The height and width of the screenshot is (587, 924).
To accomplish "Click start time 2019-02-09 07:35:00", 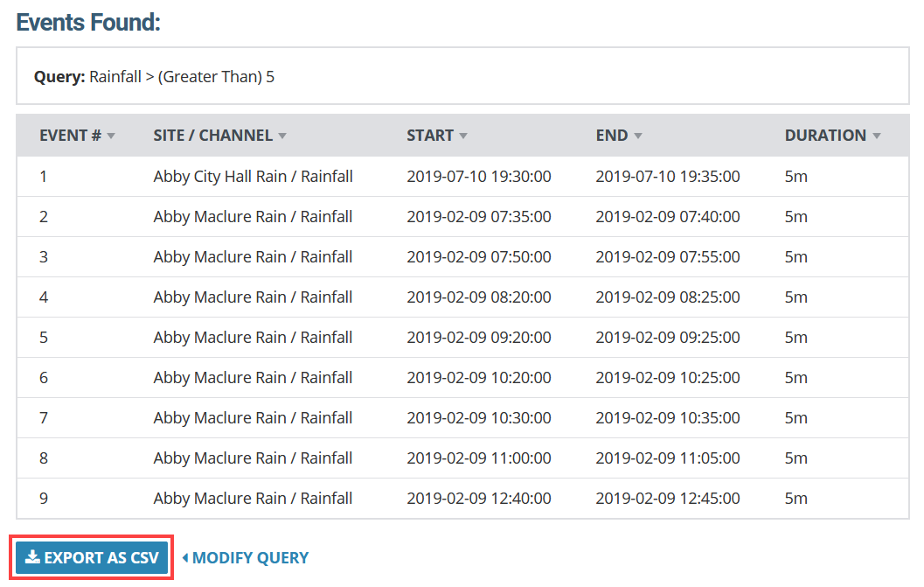I will tap(478, 216).
